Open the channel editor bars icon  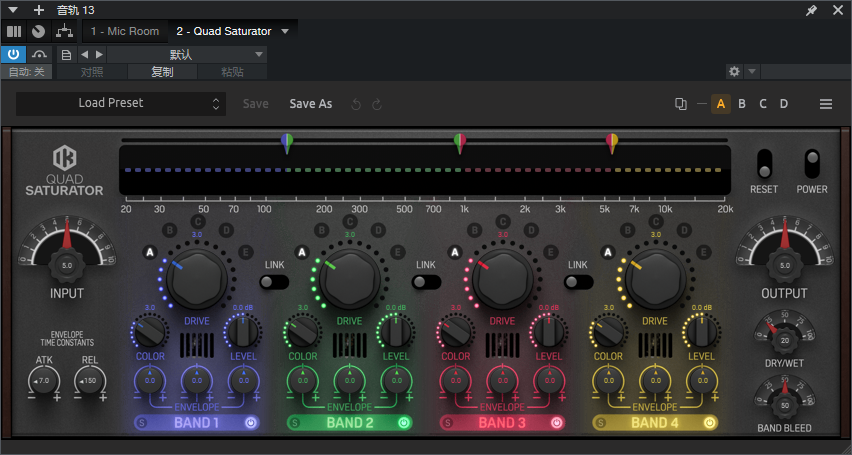coord(14,32)
